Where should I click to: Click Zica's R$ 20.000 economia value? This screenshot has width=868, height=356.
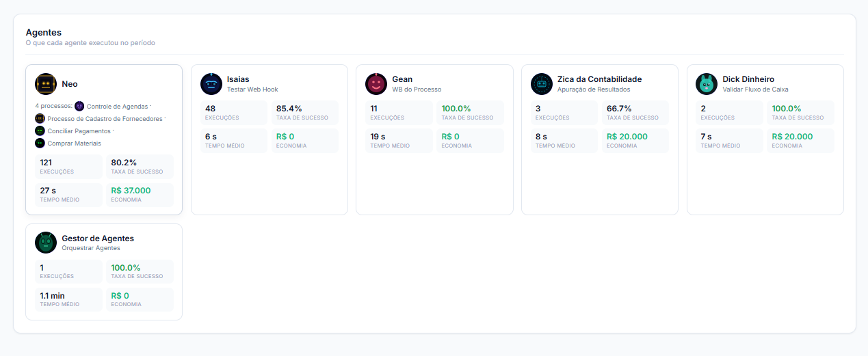click(x=627, y=137)
